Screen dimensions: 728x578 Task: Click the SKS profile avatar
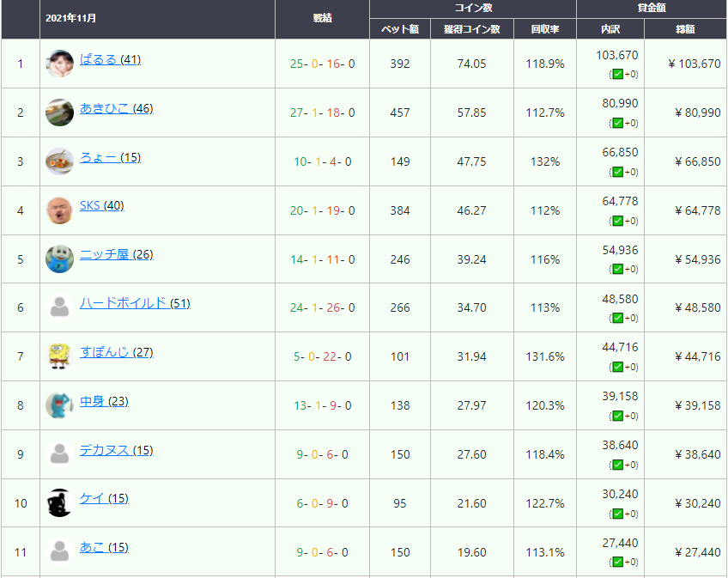click(x=59, y=210)
